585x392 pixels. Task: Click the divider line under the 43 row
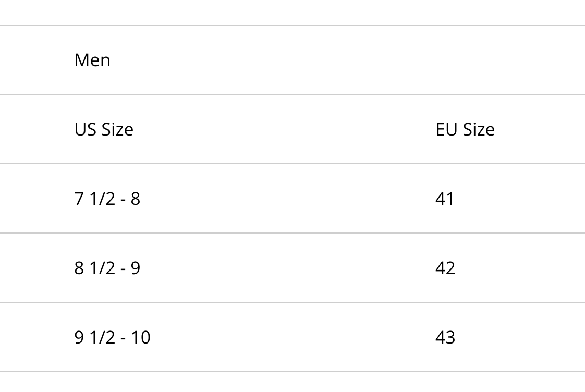pyautogui.click(x=292, y=372)
